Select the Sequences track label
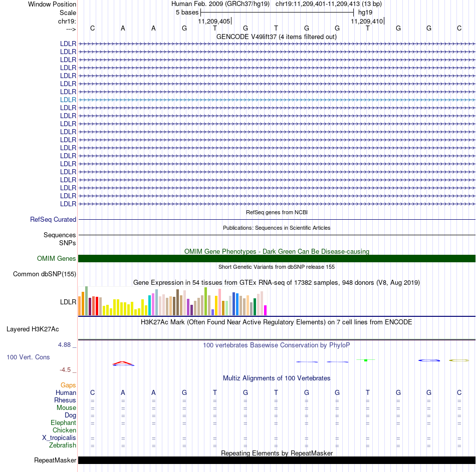476x472 pixels. coord(60,235)
